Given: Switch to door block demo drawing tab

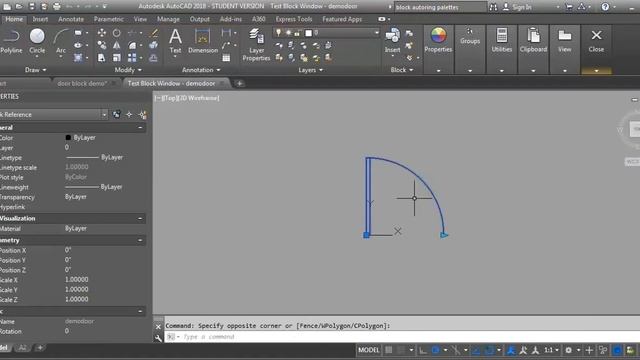Looking at the screenshot, I should (x=82, y=83).
